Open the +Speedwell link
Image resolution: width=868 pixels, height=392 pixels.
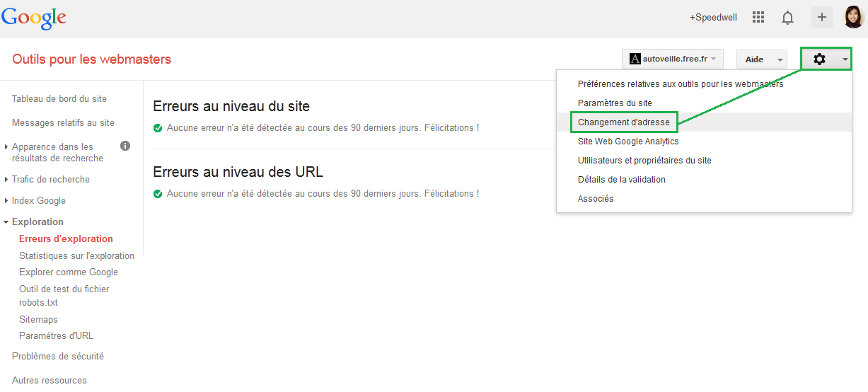pos(713,18)
